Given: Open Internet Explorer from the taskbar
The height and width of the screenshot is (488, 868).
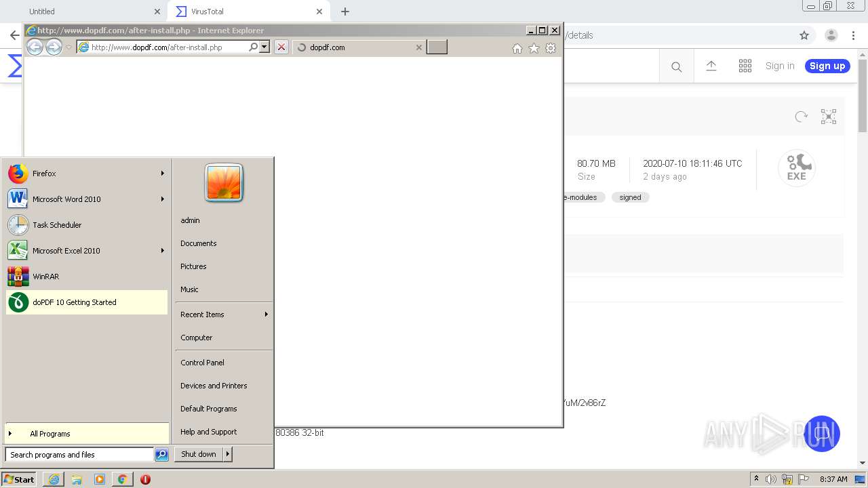Looking at the screenshot, I should pyautogui.click(x=54, y=479).
